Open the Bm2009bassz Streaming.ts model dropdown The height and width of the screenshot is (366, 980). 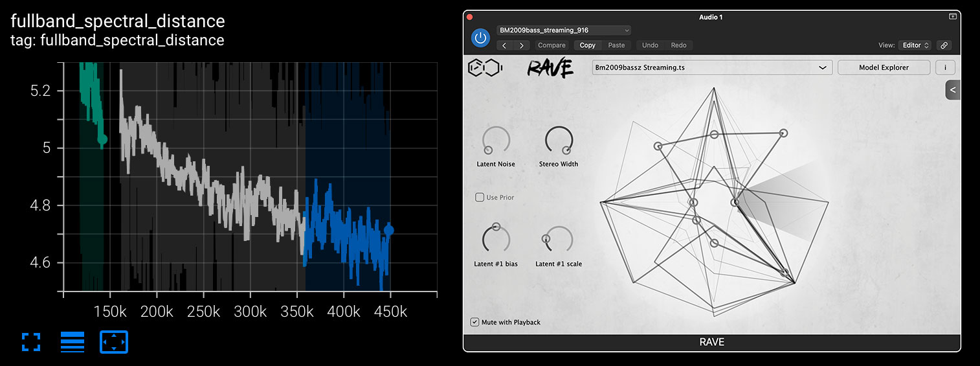coord(712,67)
